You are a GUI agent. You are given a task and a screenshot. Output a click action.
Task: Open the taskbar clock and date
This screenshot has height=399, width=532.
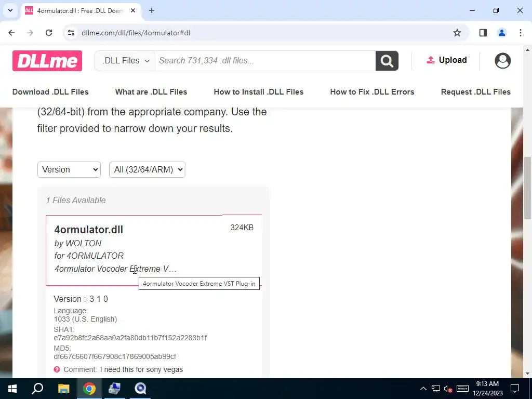pyautogui.click(x=487, y=389)
